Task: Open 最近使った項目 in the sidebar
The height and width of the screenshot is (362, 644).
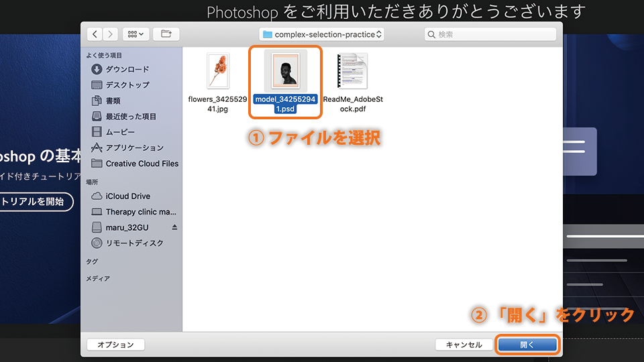Action: [131, 117]
